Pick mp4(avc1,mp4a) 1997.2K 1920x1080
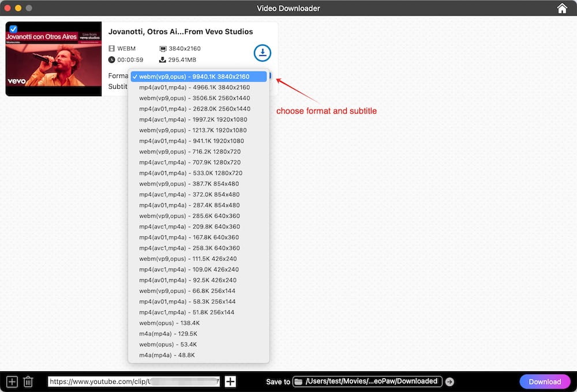 pos(198,119)
